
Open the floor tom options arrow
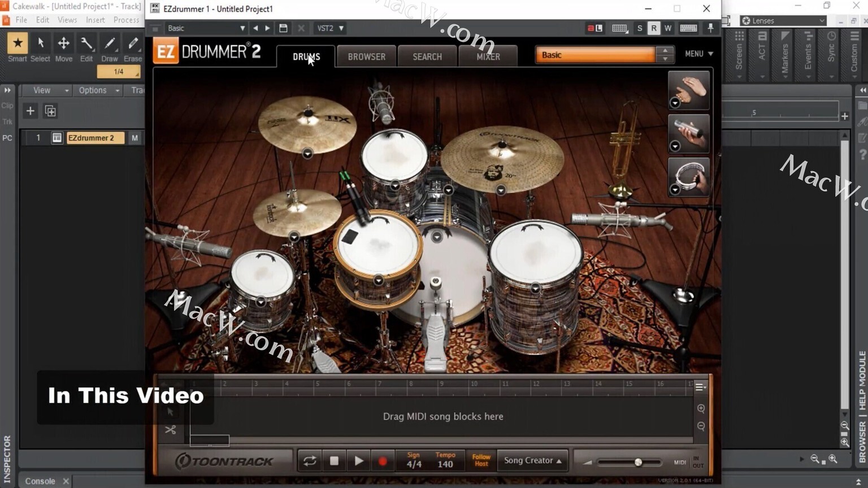[535, 289]
